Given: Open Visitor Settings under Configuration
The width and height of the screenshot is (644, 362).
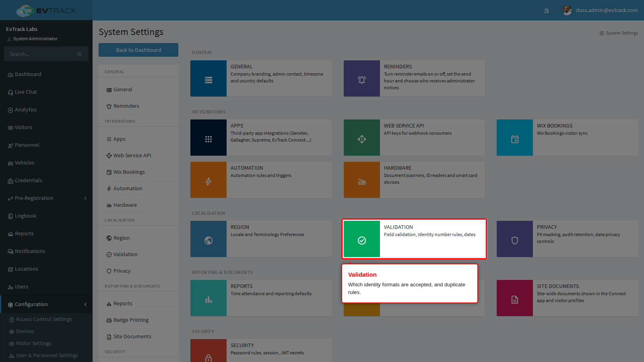Looking at the screenshot, I should [x=46, y=343].
